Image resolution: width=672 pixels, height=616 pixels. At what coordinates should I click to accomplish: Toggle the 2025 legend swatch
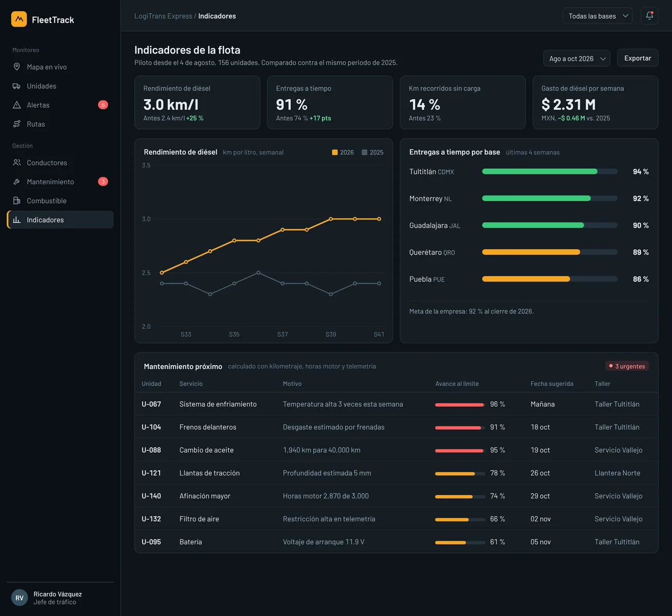[365, 152]
